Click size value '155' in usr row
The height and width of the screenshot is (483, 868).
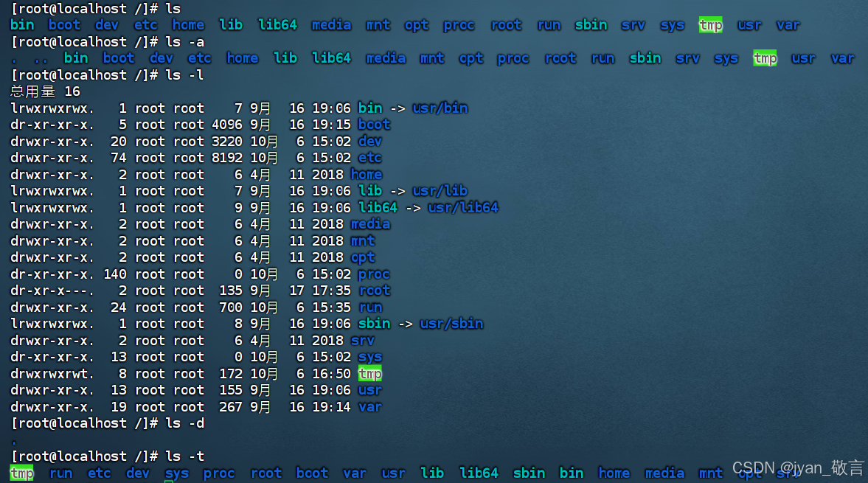click(231, 391)
